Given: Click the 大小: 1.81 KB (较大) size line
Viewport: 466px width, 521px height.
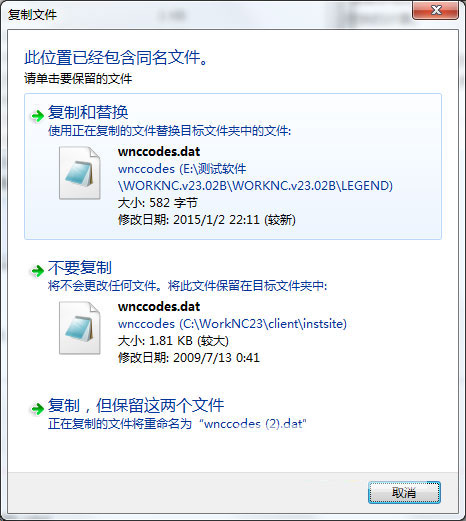Looking at the screenshot, I should [173, 341].
